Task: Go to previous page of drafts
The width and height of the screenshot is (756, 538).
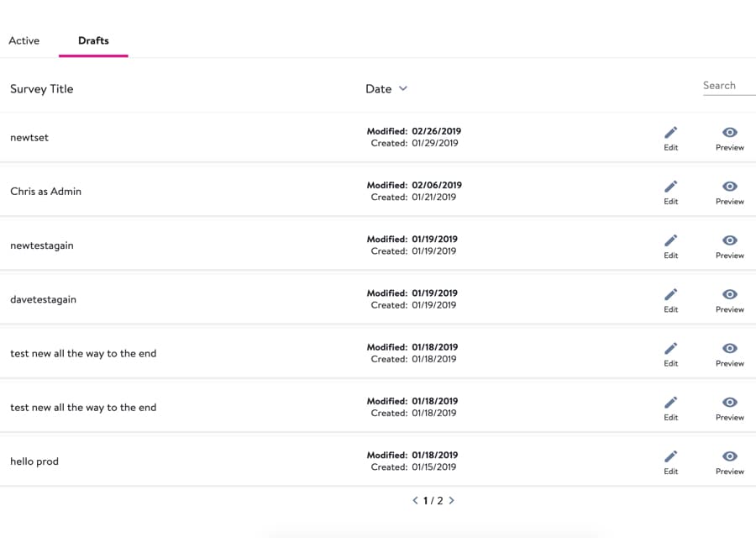Action: [415, 500]
